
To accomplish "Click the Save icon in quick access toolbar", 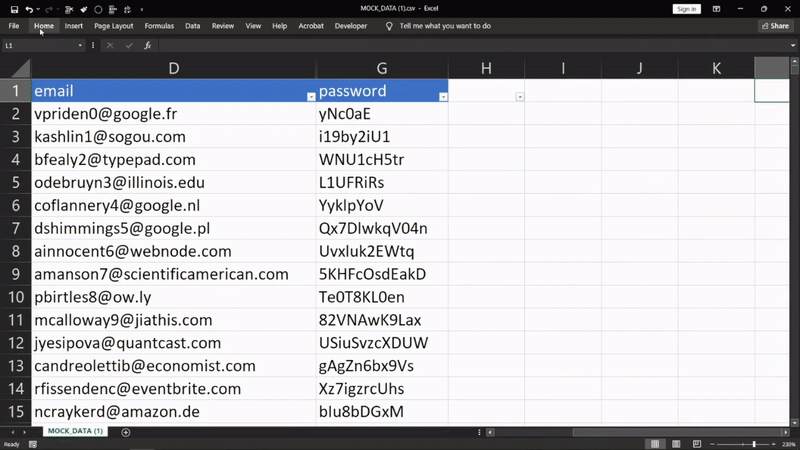I will [x=14, y=9].
